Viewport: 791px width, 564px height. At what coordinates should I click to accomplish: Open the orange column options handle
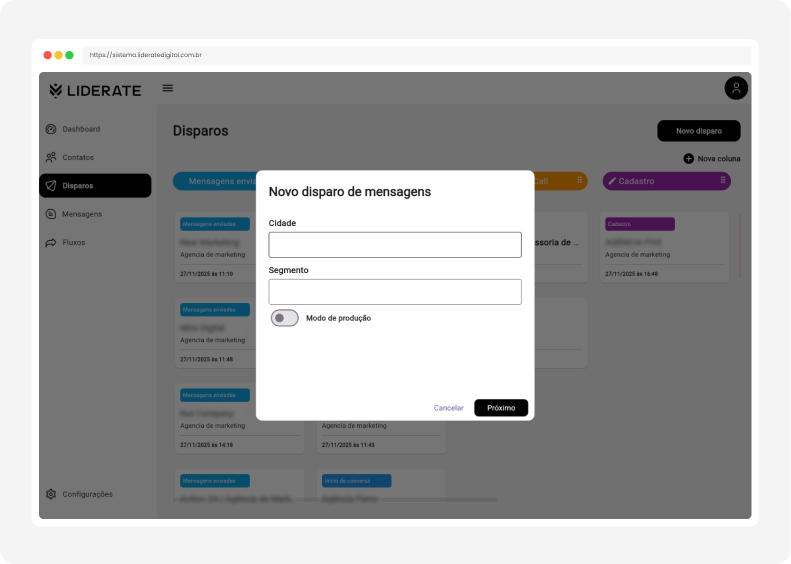tap(579, 181)
